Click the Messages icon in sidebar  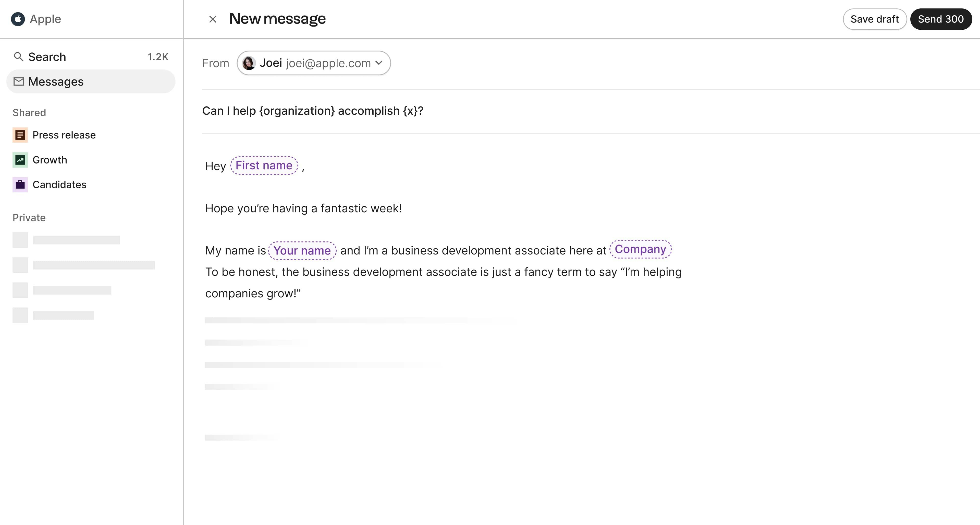point(19,81)
